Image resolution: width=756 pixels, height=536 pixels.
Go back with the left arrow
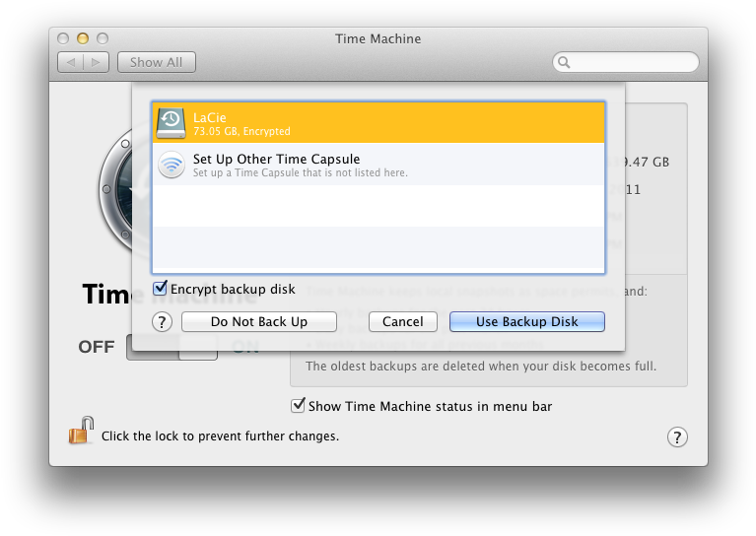click(x=71, y=62)
